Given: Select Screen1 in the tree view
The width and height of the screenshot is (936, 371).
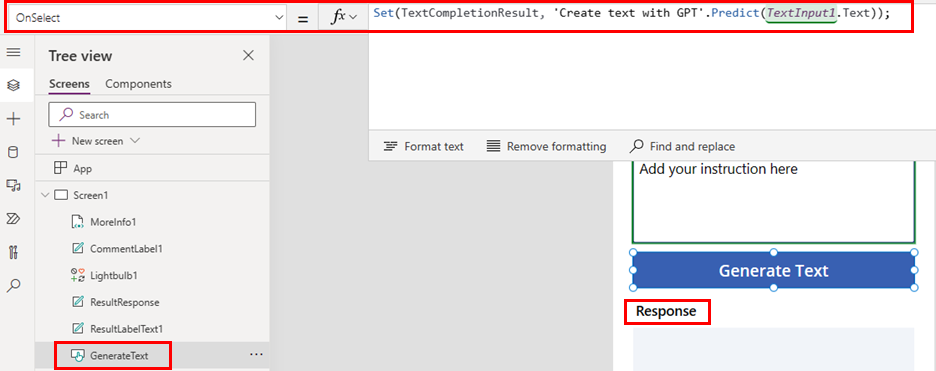Looking at the screenshot, I should (x=91, y=195).
